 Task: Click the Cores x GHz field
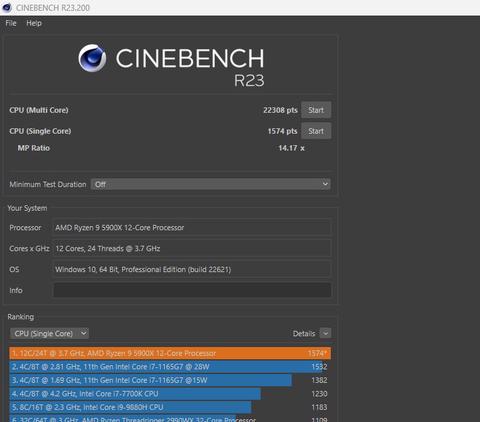pyautogui.click(x=192, y=249)
